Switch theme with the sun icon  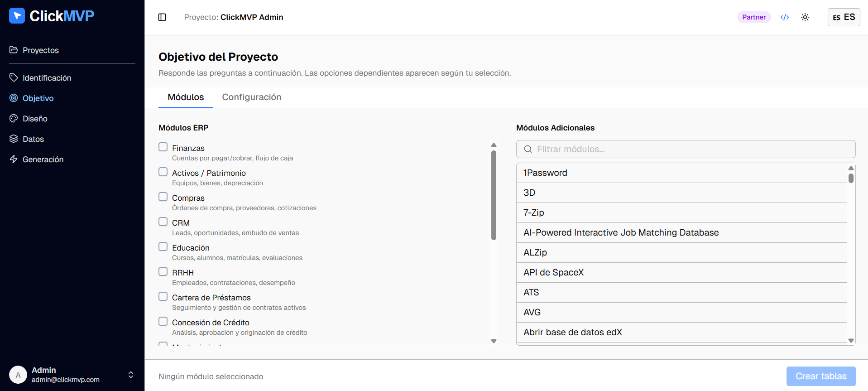coord(805,17)
